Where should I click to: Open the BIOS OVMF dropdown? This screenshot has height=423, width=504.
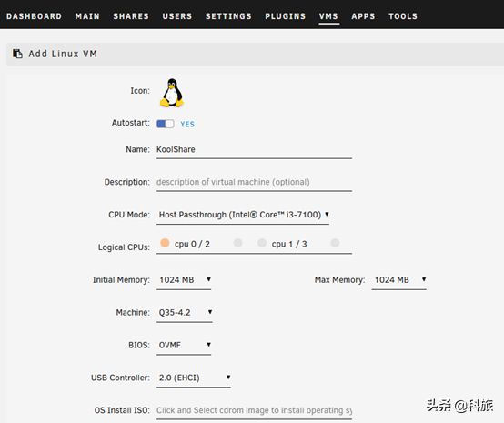(184, 345)
